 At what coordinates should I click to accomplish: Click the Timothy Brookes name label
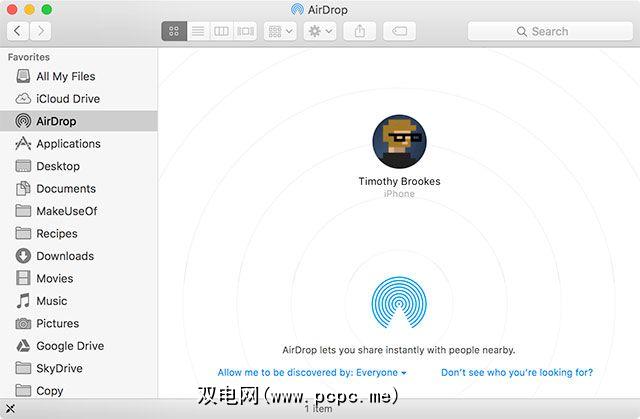pyautogui.click(x=400, y=181)
